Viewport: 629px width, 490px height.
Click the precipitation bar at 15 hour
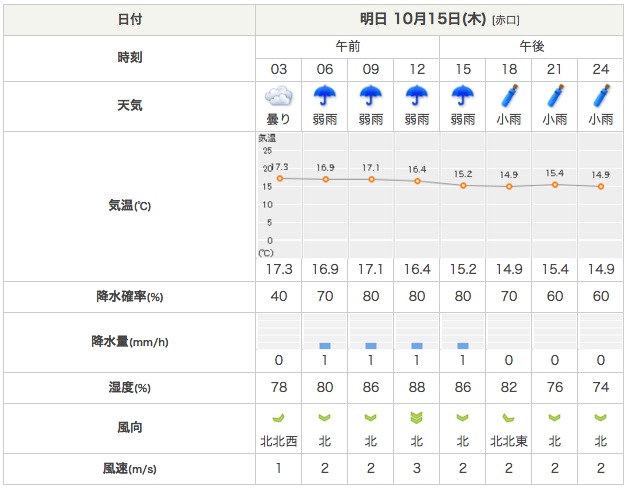tap(463, 345)
